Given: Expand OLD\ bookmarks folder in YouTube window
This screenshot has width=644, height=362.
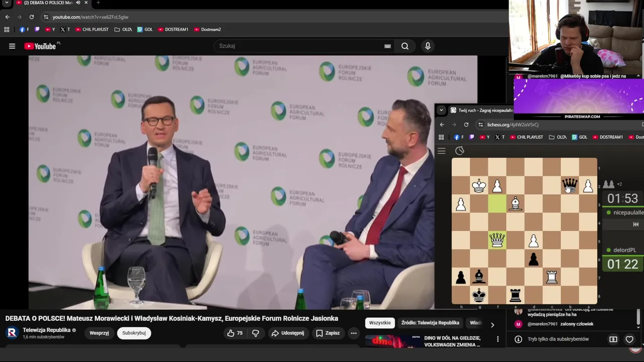Looking at the screenshot, I should [x=123, y=30].
